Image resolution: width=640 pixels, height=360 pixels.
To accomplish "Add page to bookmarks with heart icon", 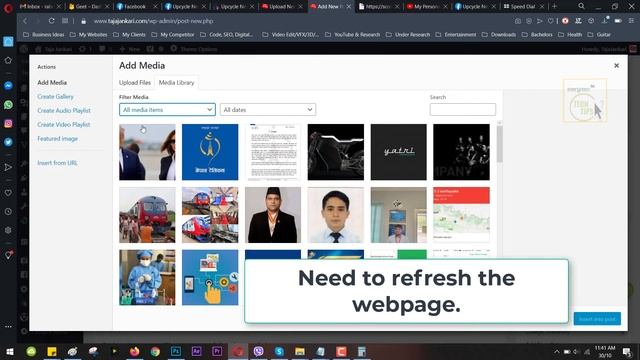I will coord(551,21).
